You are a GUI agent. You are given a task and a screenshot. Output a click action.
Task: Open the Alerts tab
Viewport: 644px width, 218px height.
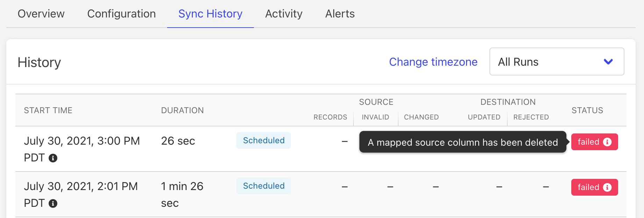click(340, 14)
